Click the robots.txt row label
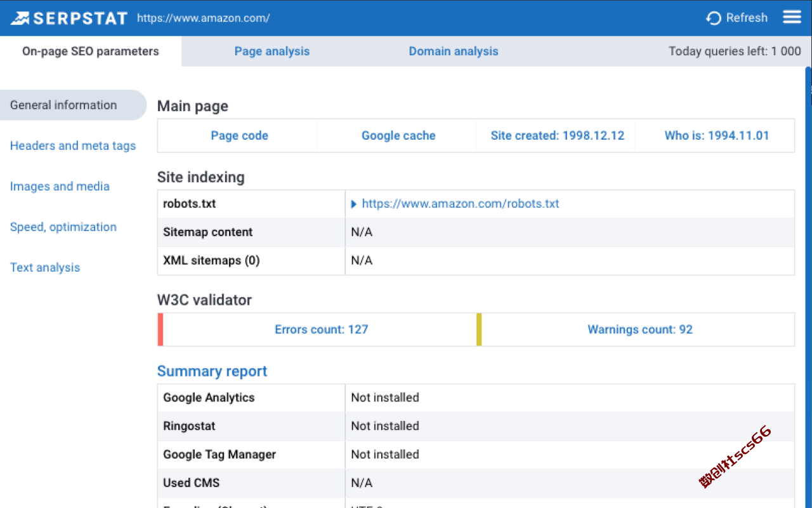 click(x=189, y=204)
